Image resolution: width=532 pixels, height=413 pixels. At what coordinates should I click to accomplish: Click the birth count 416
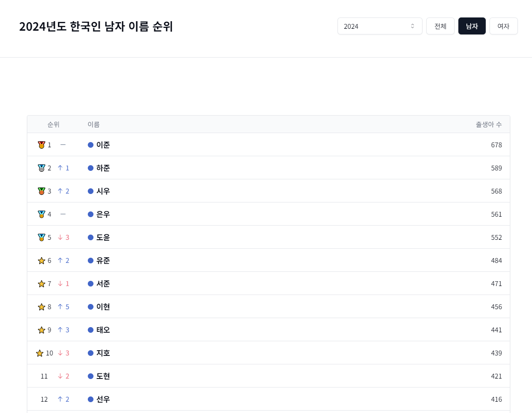coord(497,399)
